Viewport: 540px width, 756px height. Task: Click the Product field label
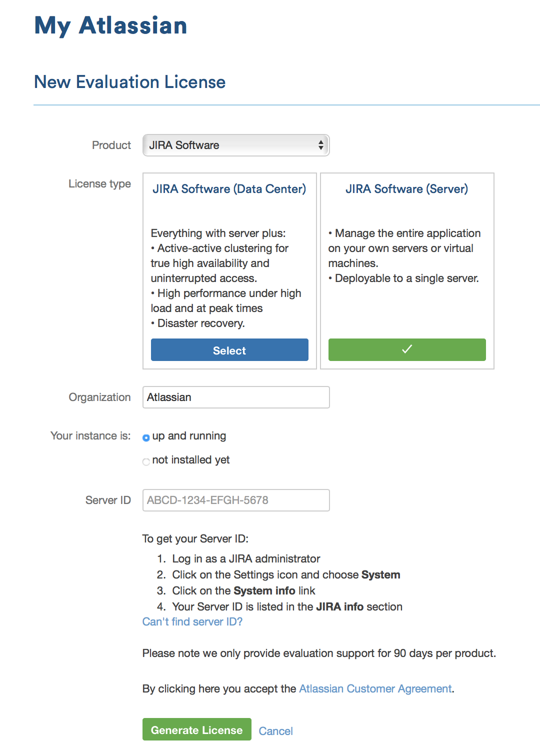[x=111, y=145]
